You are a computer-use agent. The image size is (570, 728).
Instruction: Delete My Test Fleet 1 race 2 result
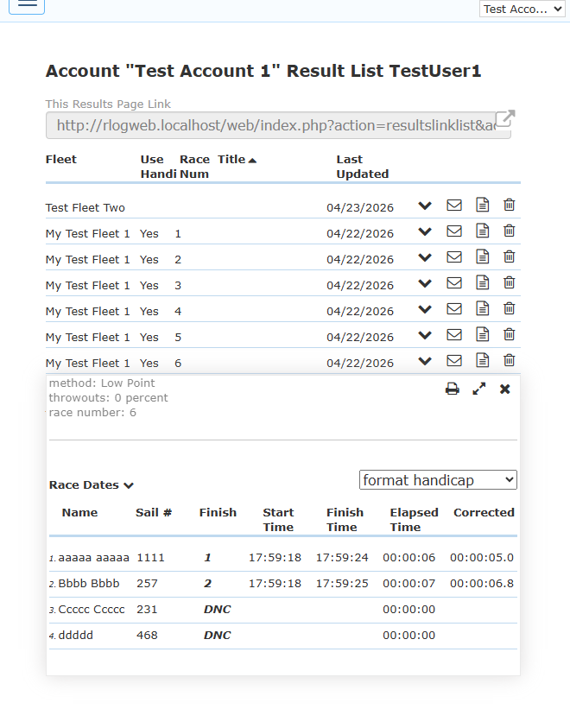510,256
